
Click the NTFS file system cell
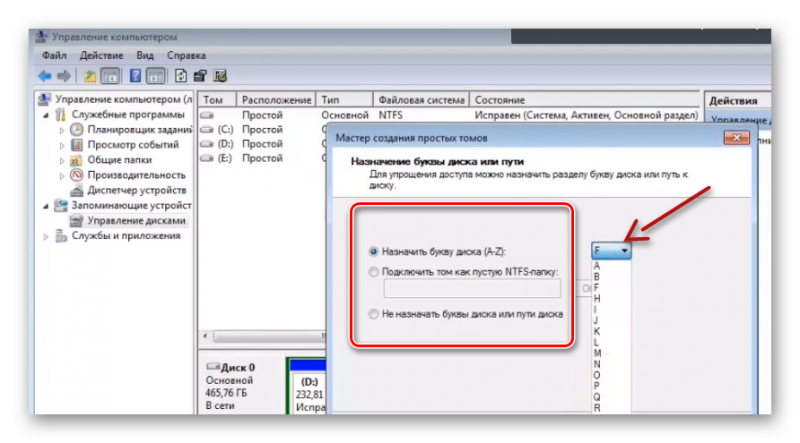(390, 115)
